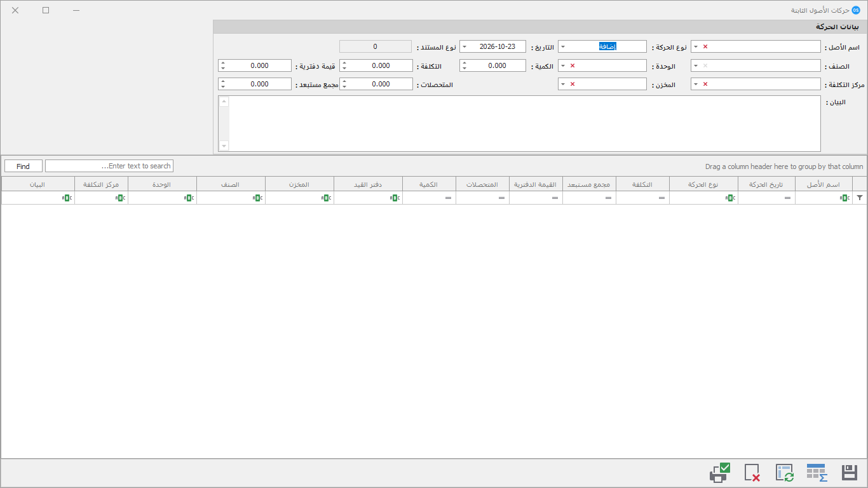
Task: Clear the المخزن field with its red X
Action: pos(573,84)
